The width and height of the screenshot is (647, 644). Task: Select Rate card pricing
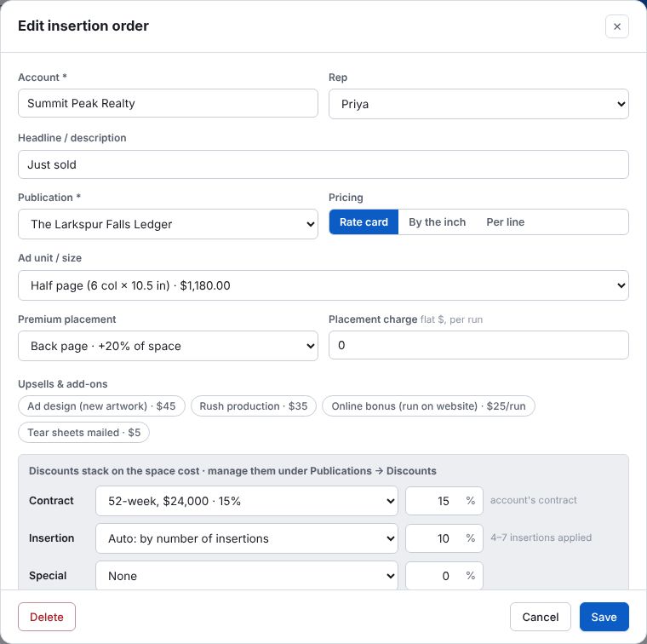pos(364,222)
